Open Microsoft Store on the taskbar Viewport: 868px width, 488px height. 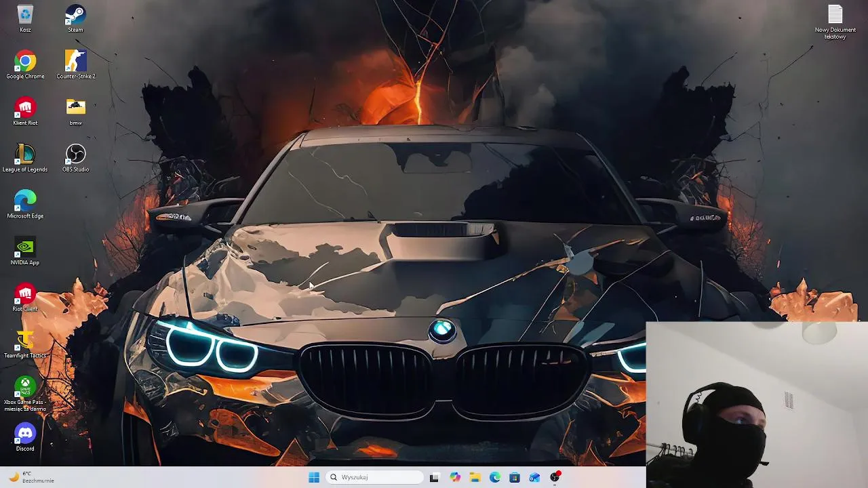(515, 477)
